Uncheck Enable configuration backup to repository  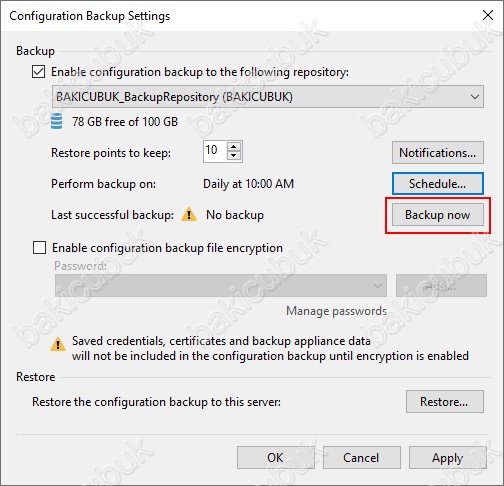[39, 72]
